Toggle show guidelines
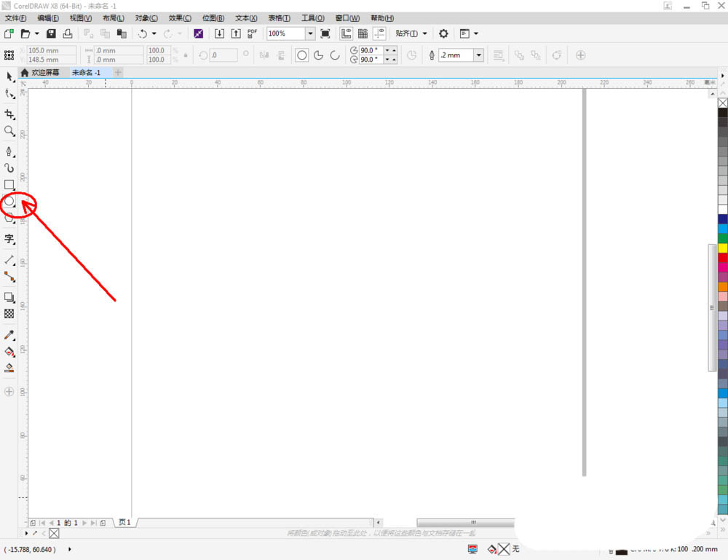The height and width of the screenshot is (560, 728). (380, 33)
